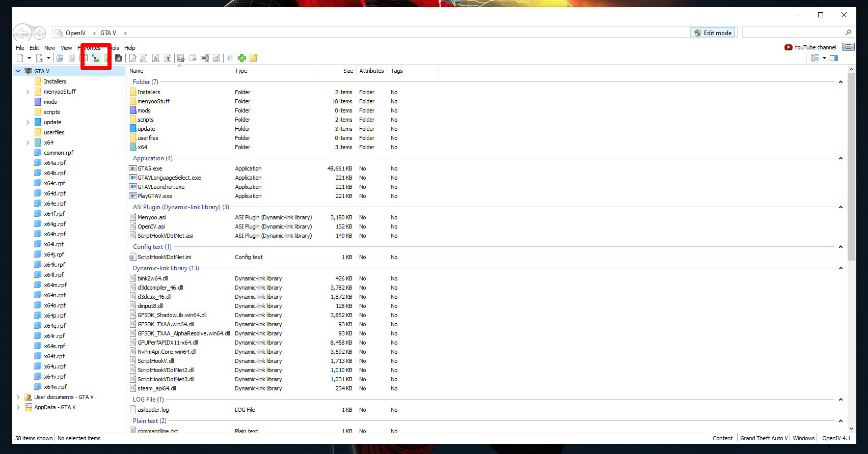This screenshot has height=454, width=868.
Task: Click the green plus add icon in toolbar
Action: (242, 58)
